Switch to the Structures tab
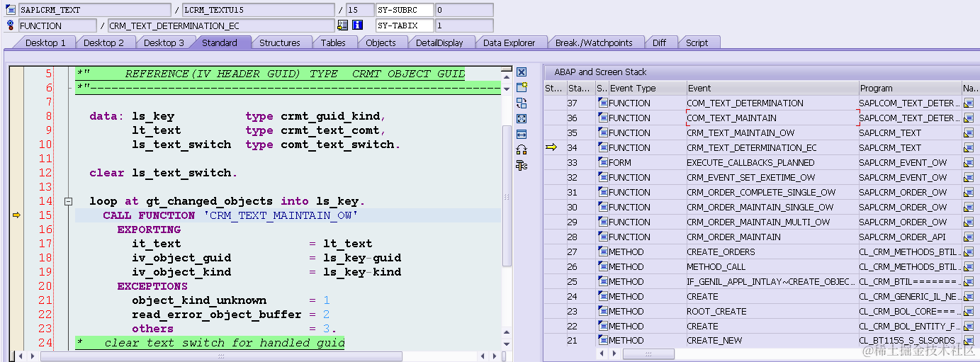Viewport: 980px width, 362px height. pos(280,43)
